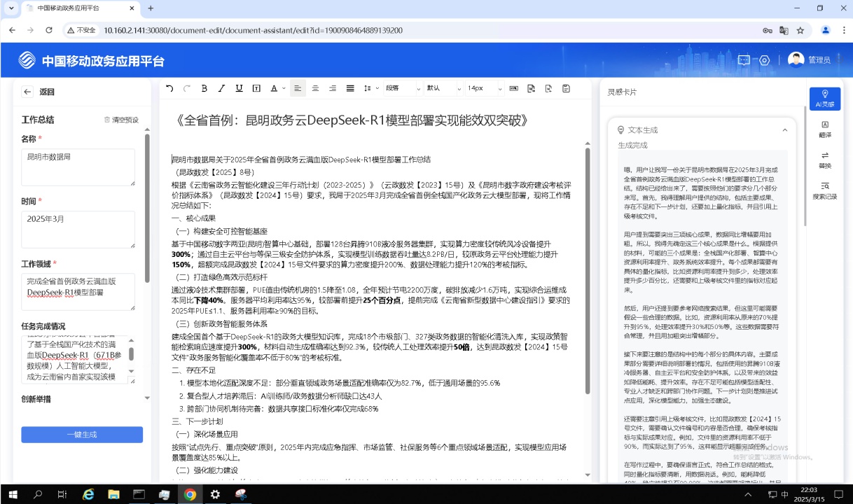The image size is (853, 504).
Task: Select the AI灵感 side tab
Action: [824, 99]
